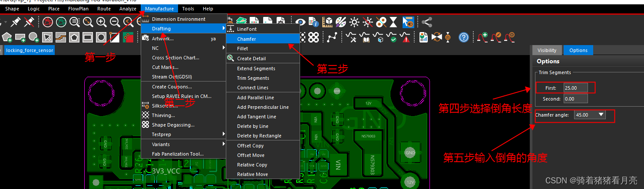Screen dimensions: 644x189
Task: Click the add connect red curve icon
Action: point(482,37)
